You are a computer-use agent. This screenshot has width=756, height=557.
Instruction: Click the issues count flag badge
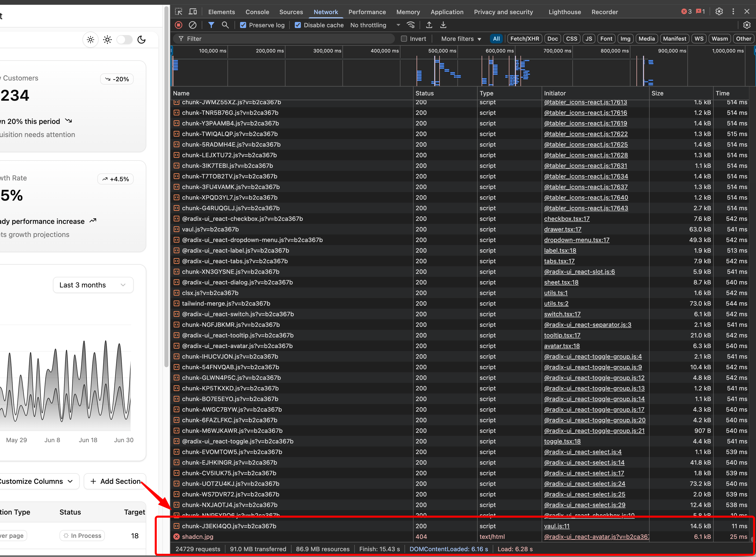pos(701,11)
